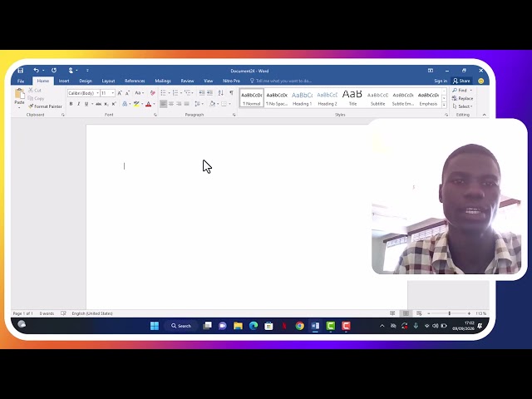Center the text
Image resolution: width=532 pixels, height=399 pixels.
(171, 104)
